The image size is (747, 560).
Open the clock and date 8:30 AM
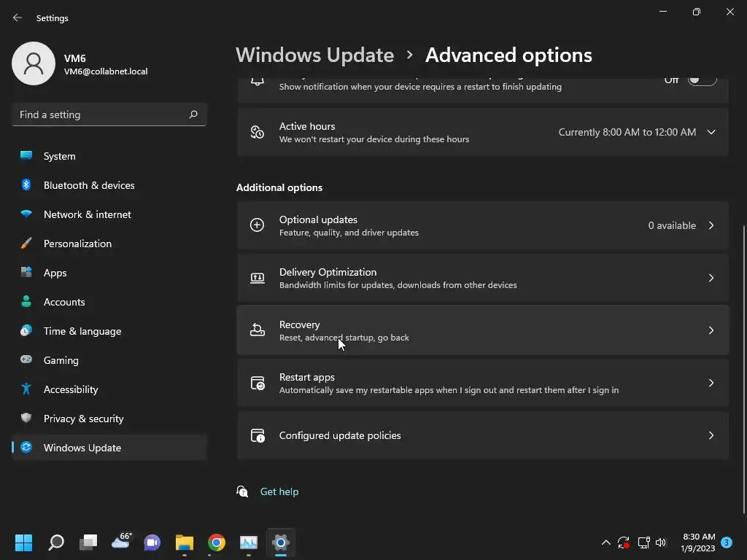(698, 542)
